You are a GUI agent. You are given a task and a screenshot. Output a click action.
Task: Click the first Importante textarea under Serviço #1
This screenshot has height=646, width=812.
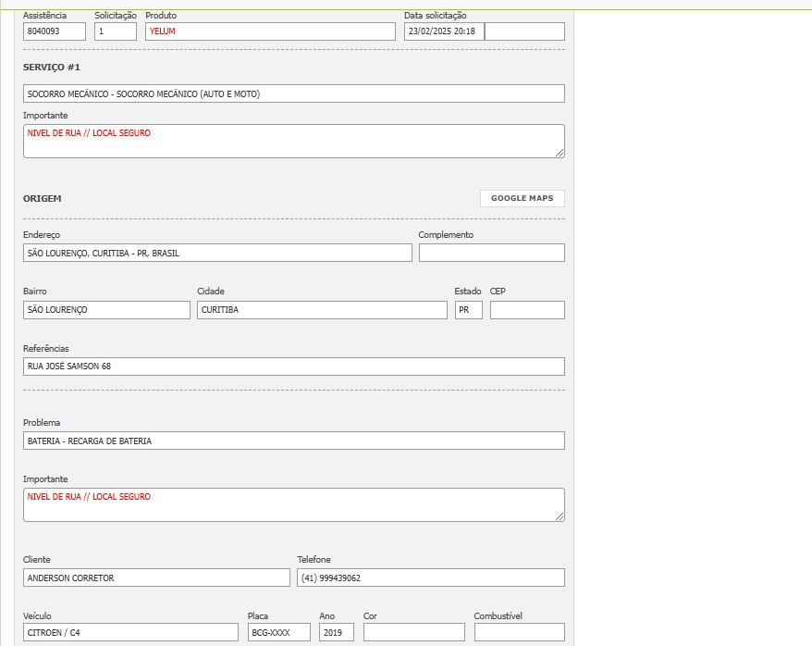(293, 141)
